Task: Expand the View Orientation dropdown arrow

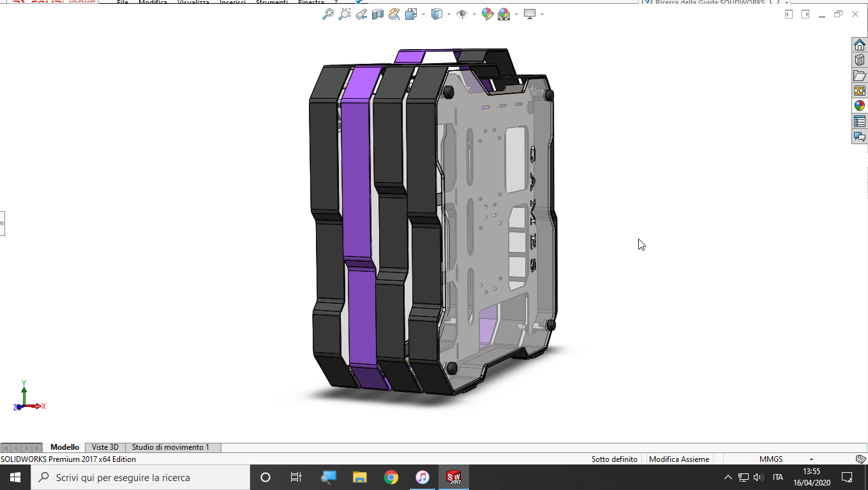Action: [x=423, y=14]
